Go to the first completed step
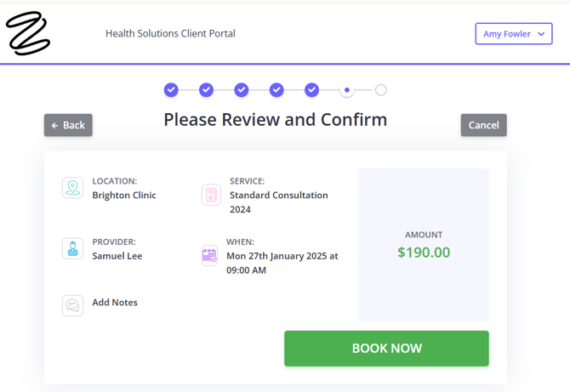This screenshot has width=570, height=392. pyautogui.click(x=171, y=90)
